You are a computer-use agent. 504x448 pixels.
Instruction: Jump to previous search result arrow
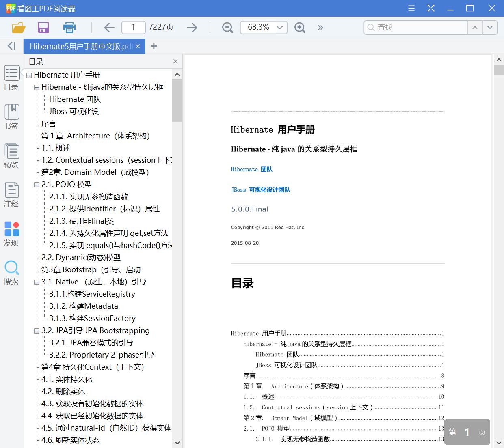point(474,28)
